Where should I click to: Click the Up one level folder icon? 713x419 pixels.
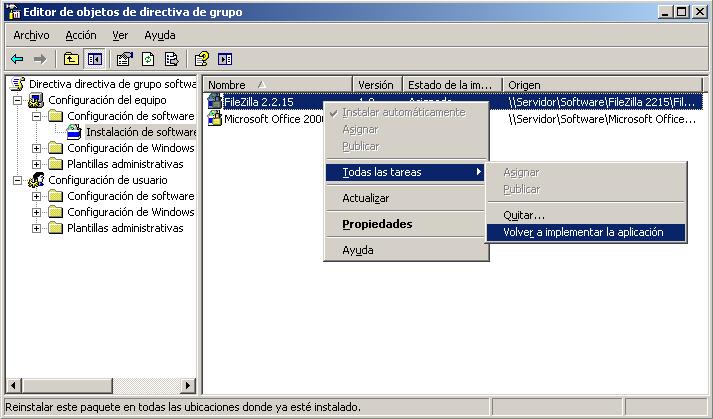point(71,59)
